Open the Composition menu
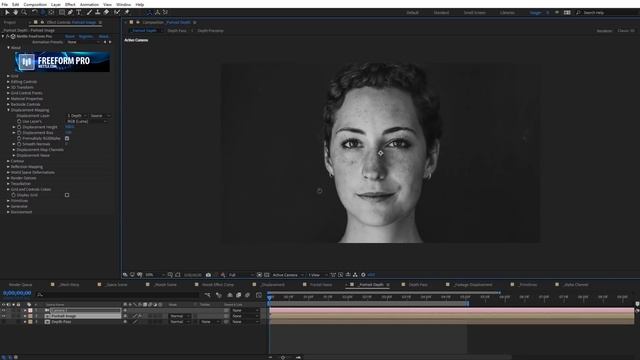Viewport: 640px width, 360px height. 35,4
